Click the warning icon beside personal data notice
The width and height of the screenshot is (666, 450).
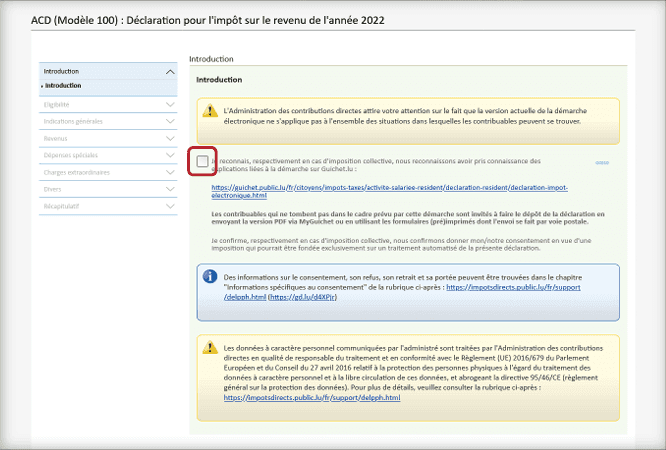pos(210,347)
